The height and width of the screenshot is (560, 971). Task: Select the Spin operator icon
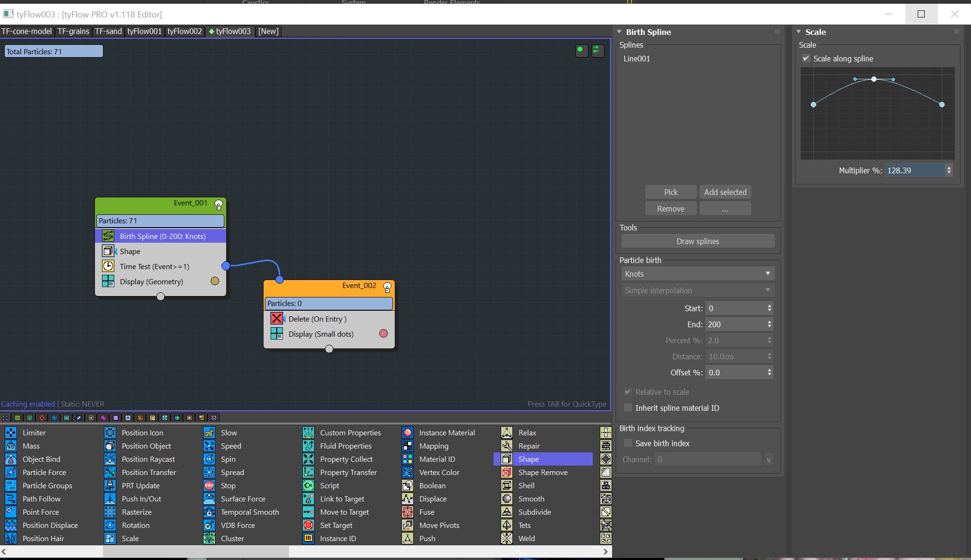pyautogui.click(x=209, y=459)
